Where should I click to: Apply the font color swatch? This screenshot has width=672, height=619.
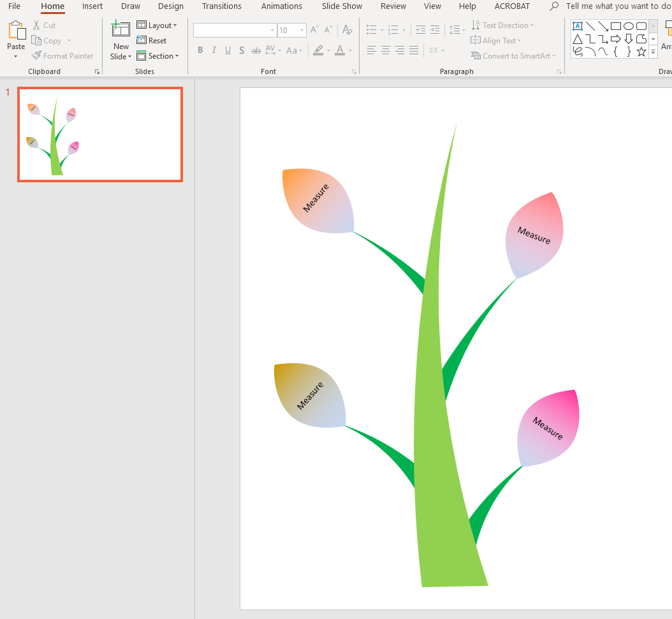click(x=340, y=50)
